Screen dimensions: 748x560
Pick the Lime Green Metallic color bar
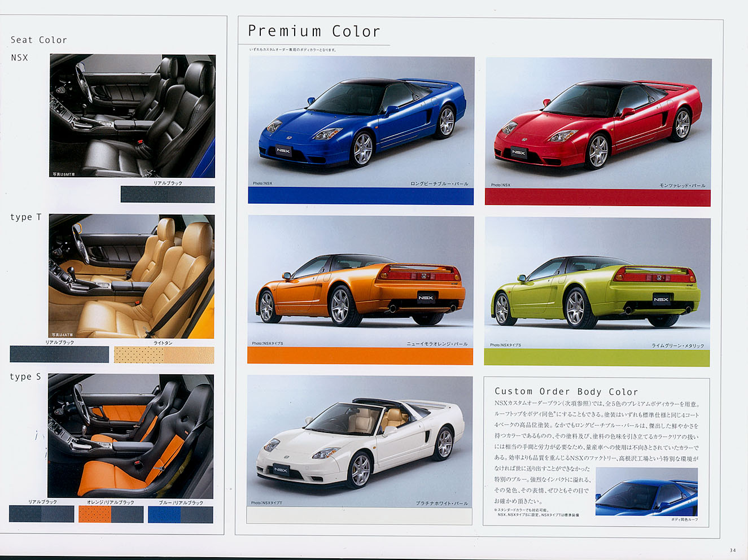(597, 357)
